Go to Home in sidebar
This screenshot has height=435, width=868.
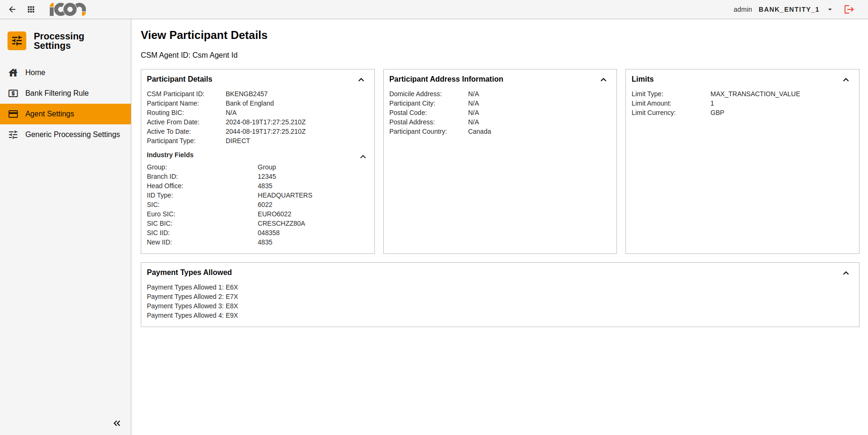pyautogui.click(x=35, y=73)
